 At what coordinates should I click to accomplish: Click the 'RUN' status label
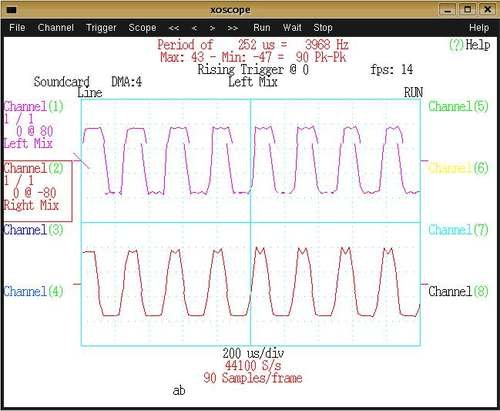(x=413, y=93)
